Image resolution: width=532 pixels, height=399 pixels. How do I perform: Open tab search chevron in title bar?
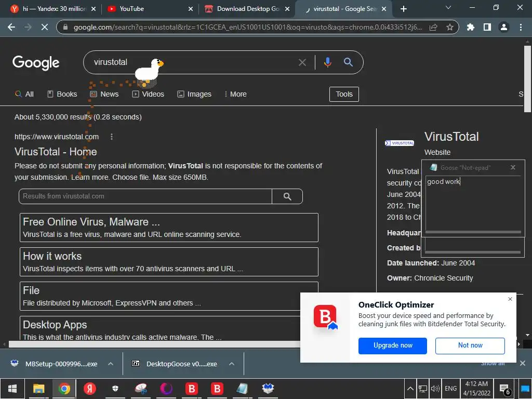[448, 7]
